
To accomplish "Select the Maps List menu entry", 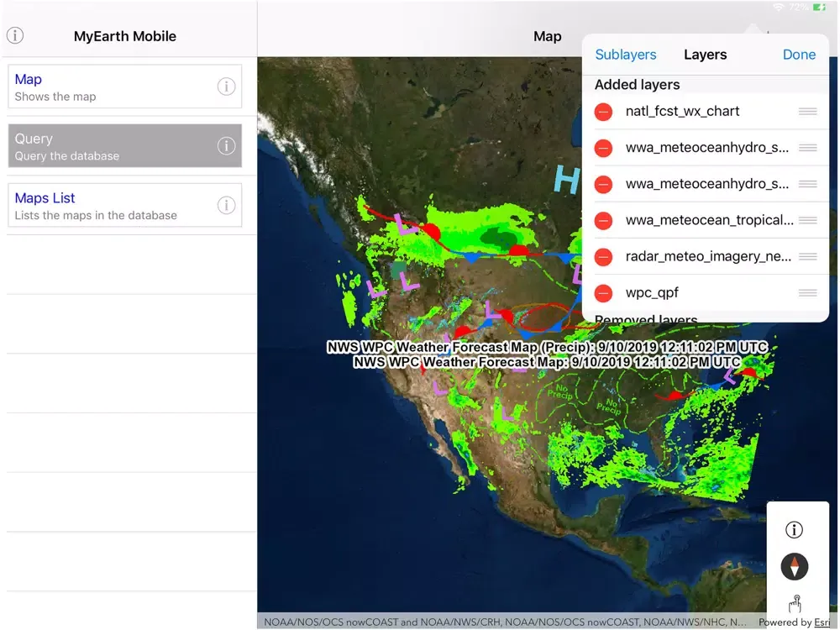I will (x=125, y=205).
